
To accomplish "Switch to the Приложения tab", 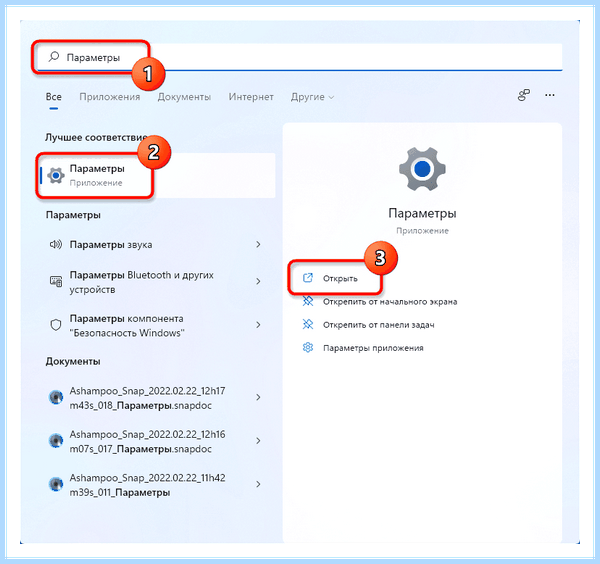I will 109,97.
